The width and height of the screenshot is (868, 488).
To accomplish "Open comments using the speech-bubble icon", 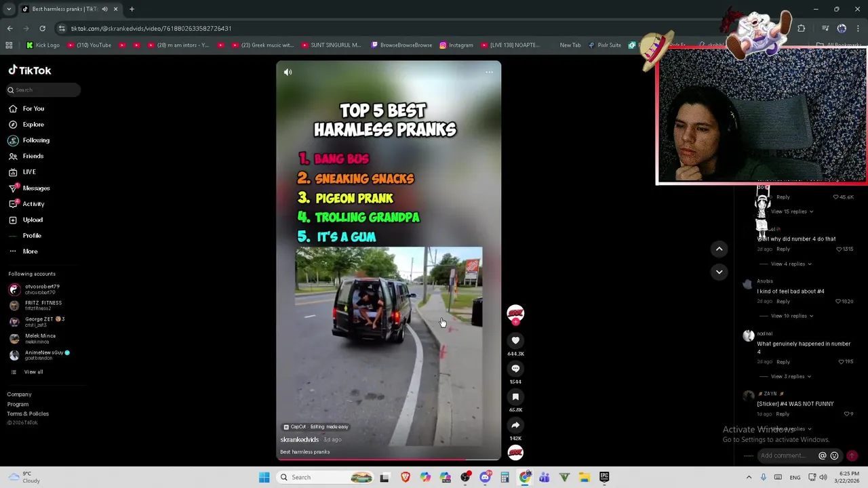I will [x=515, y=369].
